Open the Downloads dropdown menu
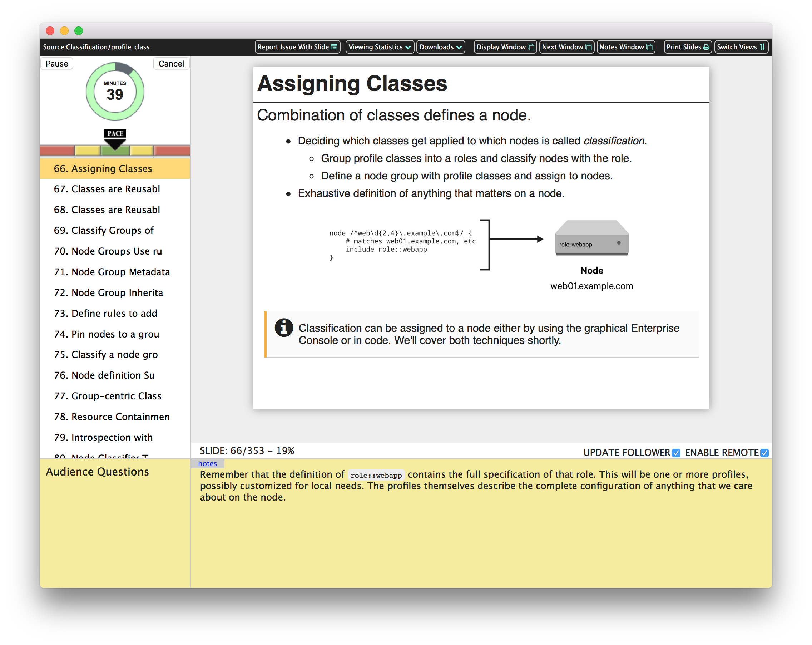The width and height of the screenshot is (812, 645). [x=440, y=47]
